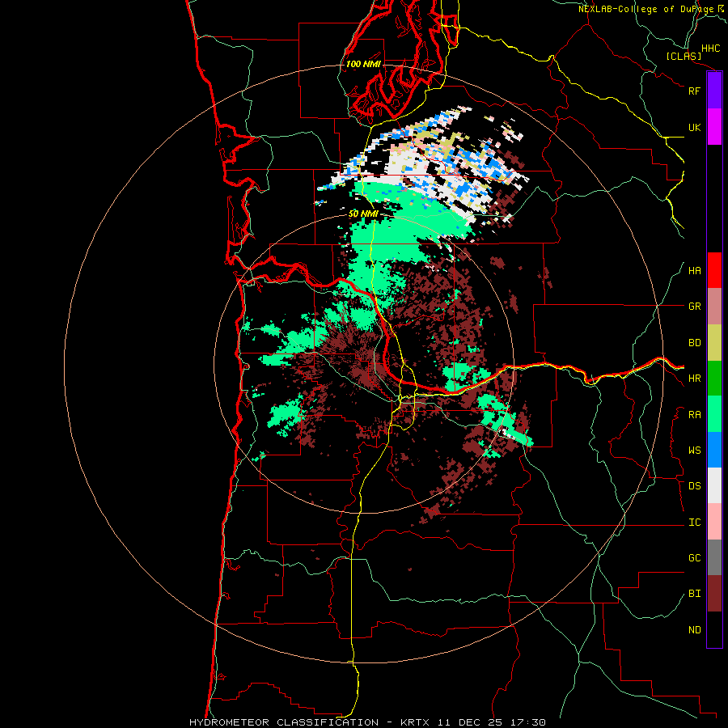The image size is (728, 728).
Task: Select the BD olive legend block
Action: (714, 343)
